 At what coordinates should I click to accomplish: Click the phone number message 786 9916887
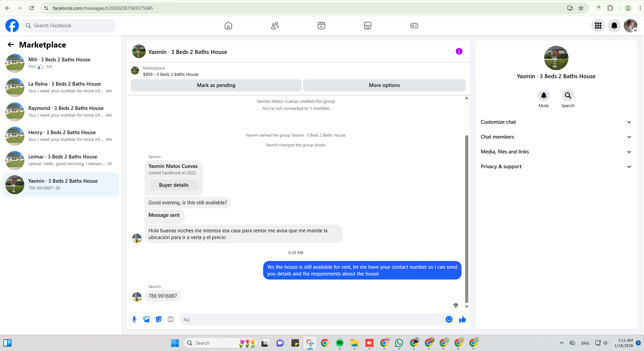163,296
